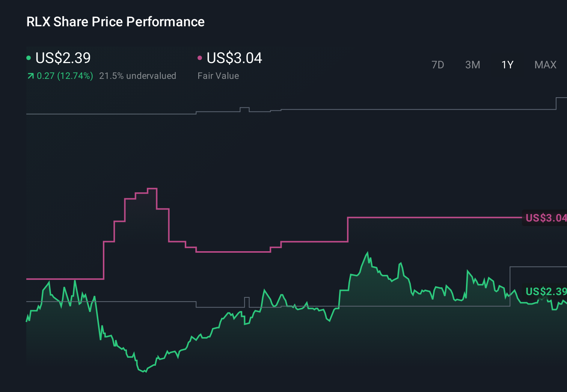Click the RLX Share Price Performance title
This screenshot has width=567, height=392.
(115, 21)
